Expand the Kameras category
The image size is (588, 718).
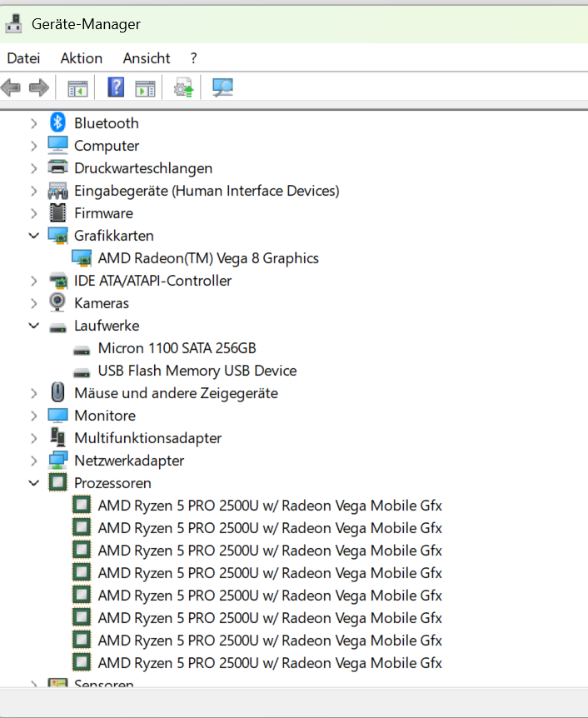[33, 302]
